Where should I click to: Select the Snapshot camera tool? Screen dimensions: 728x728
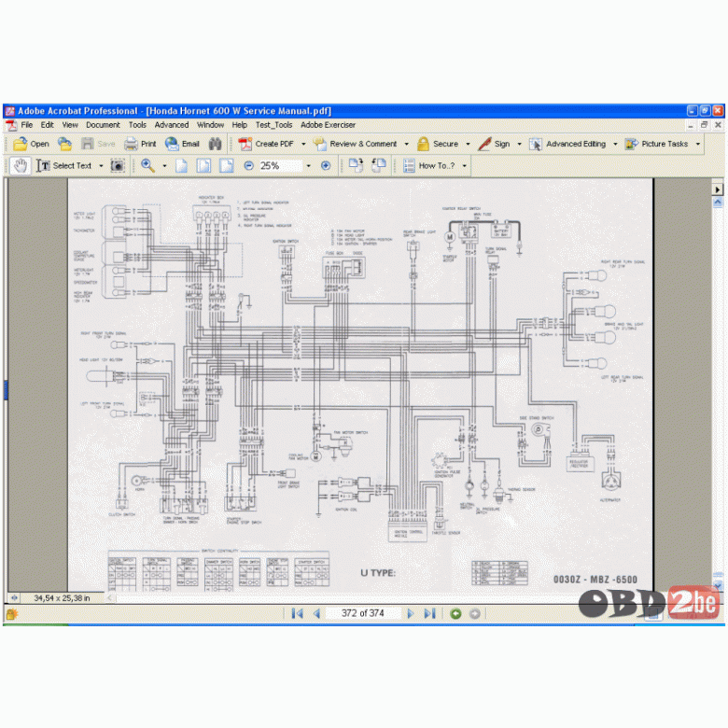[x=118, y=166]
